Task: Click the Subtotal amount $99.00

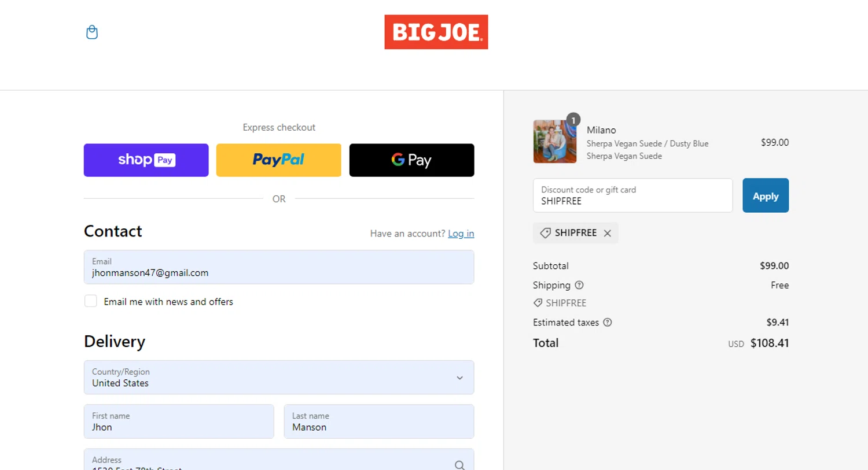Action: pyautogui.click(x=774, y=266)
